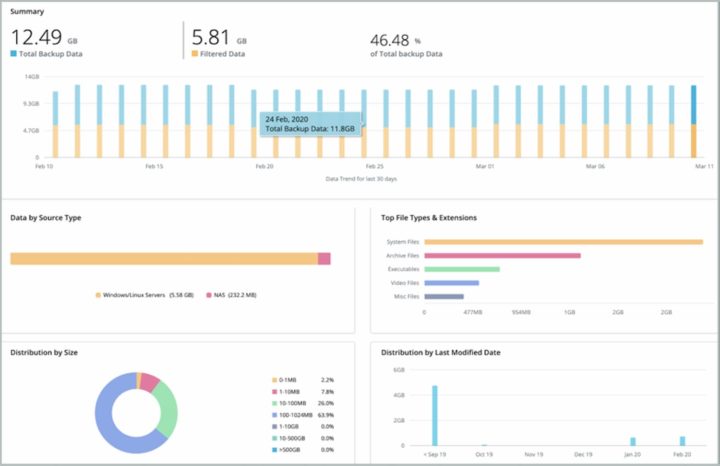Viewport: 720px width, 466px height.
Task: Click the Feb 15 axis label
Action: pos(154,166)
